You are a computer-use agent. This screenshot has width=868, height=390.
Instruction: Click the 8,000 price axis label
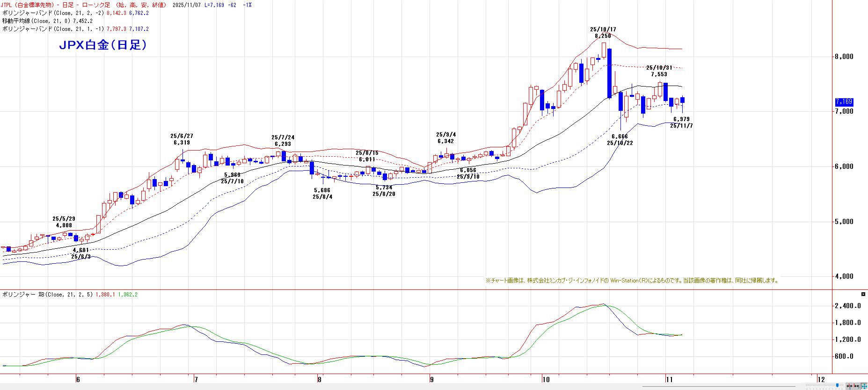click(844, 57)
